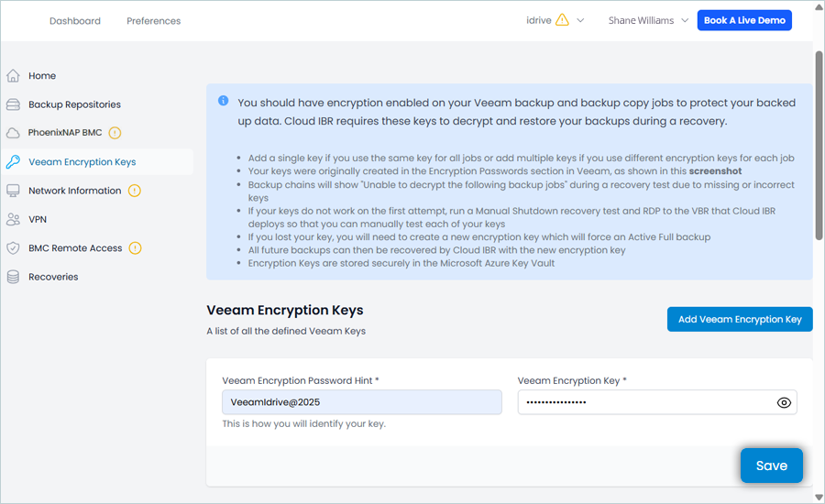Click the scrollbar down arrow
825x504 pixels.
819,498
